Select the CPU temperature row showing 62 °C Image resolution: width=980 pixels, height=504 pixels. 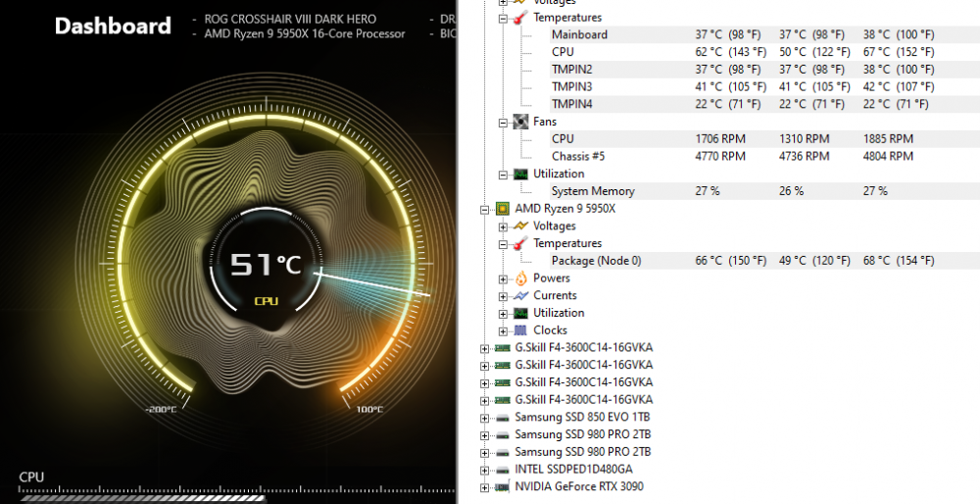coord(765,52)
